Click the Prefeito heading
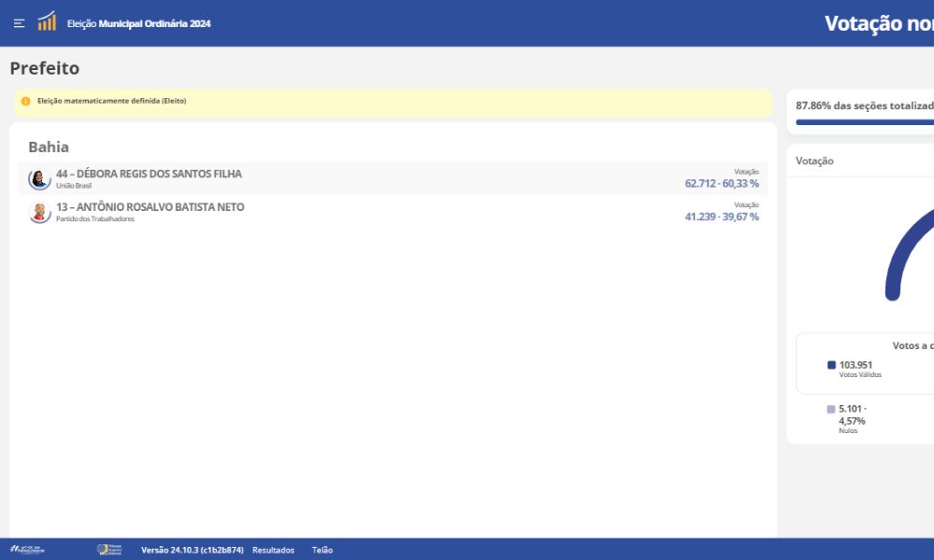 (x=45, y=68)
